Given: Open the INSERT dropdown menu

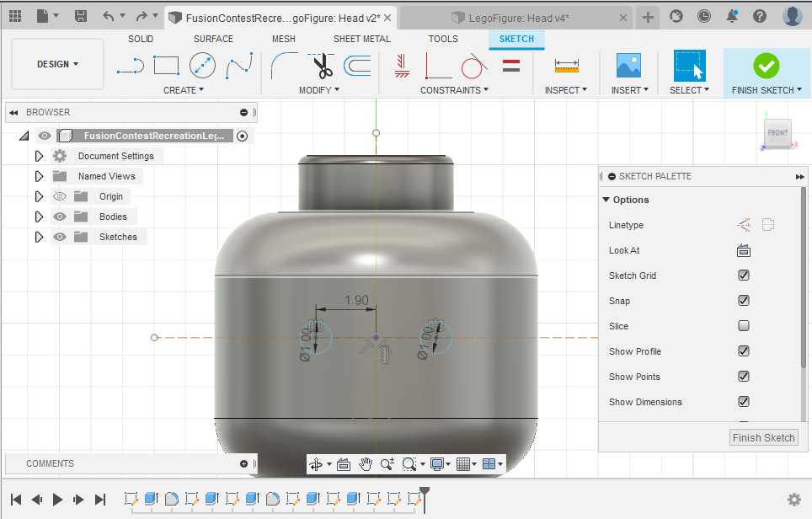Looking at the screenshot, I should point(630,90).
